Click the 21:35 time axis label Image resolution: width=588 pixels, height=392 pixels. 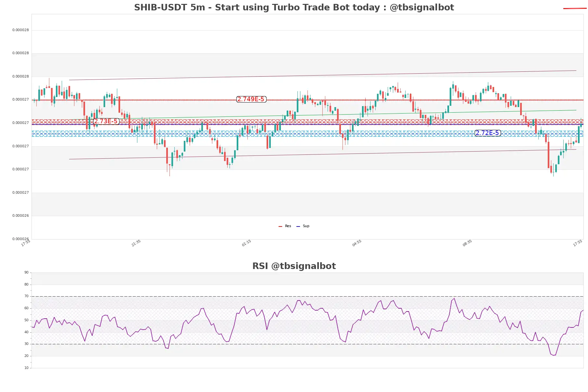[136, 243]
